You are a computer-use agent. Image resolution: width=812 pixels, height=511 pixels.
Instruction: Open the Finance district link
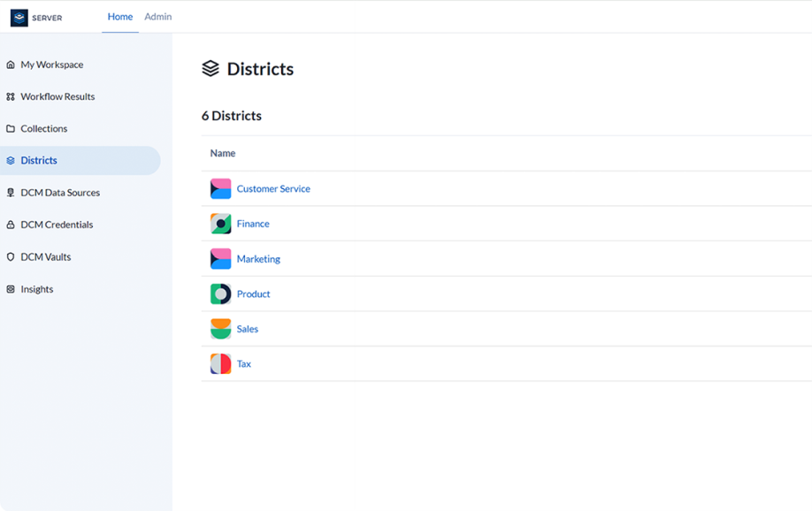(x=252, y=224)
